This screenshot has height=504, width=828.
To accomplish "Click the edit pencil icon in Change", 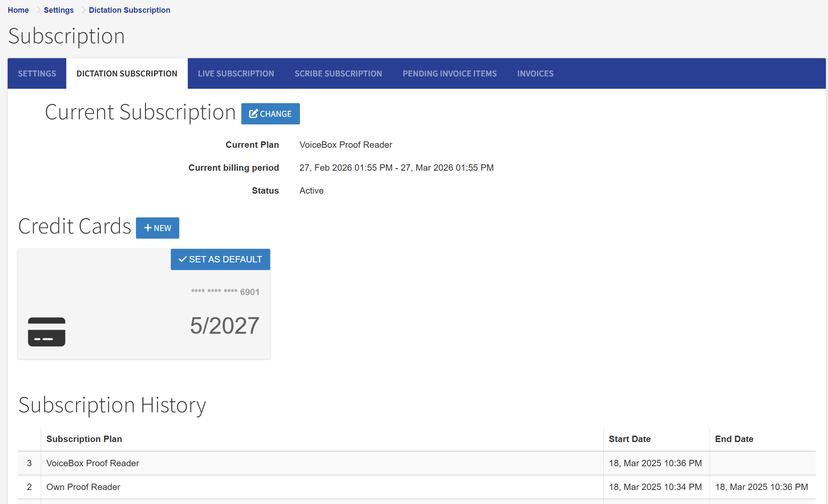I will pos(253,113).
